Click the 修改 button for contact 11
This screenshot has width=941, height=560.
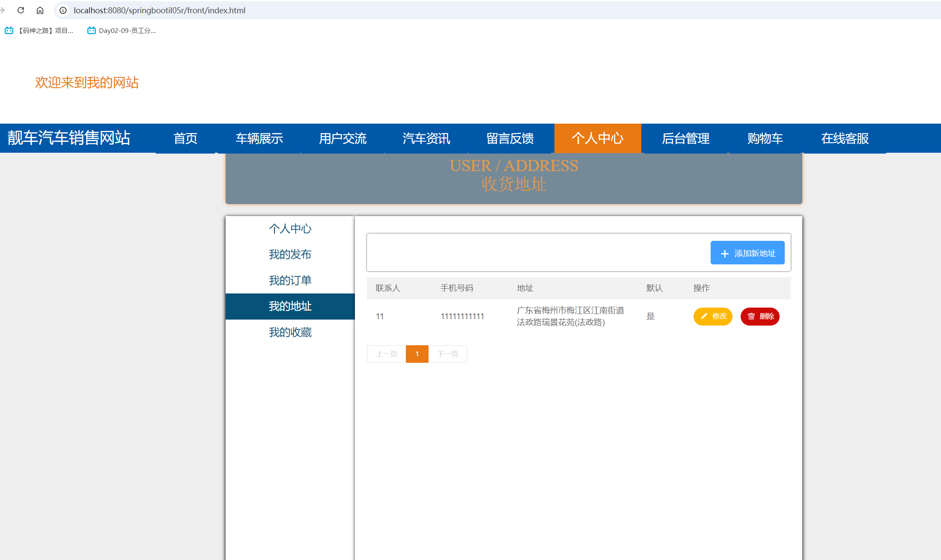click(x=713, y=316)
